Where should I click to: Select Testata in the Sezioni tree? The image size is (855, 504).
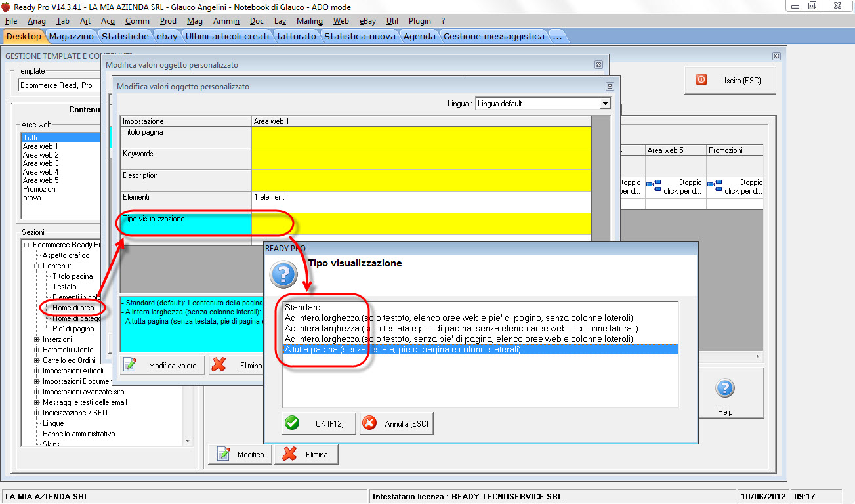click(x=64, y=287)
